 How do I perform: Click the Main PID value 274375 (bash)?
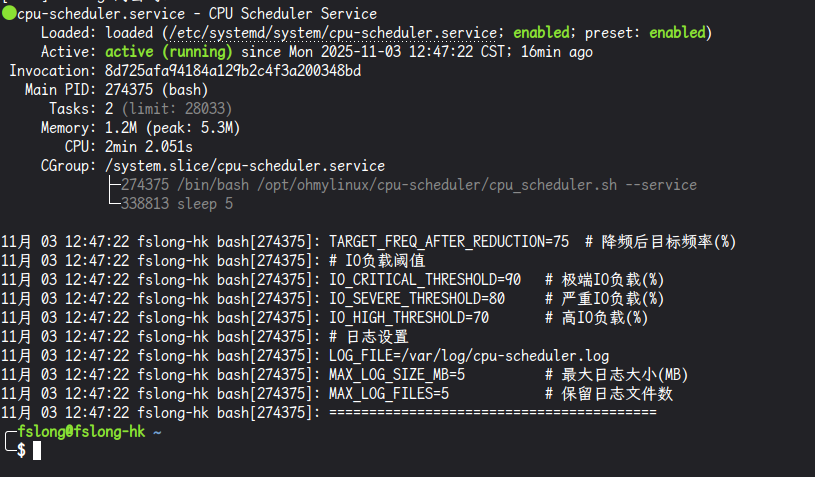pos(156,89)
